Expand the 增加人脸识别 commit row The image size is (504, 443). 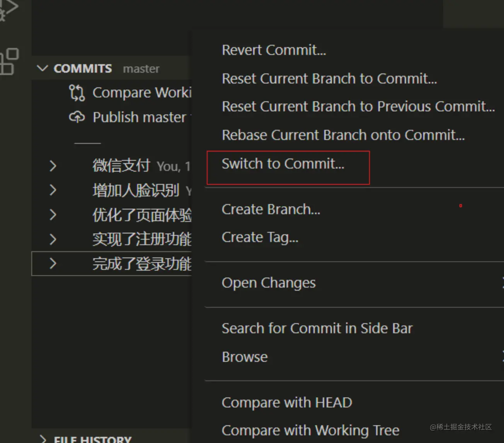[53, 190]
